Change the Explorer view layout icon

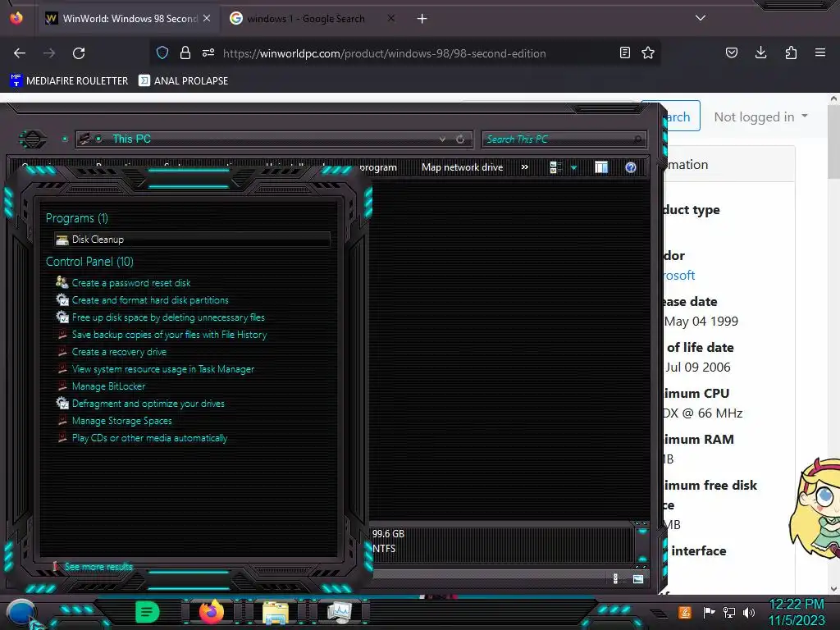click(x=555, y=167)
